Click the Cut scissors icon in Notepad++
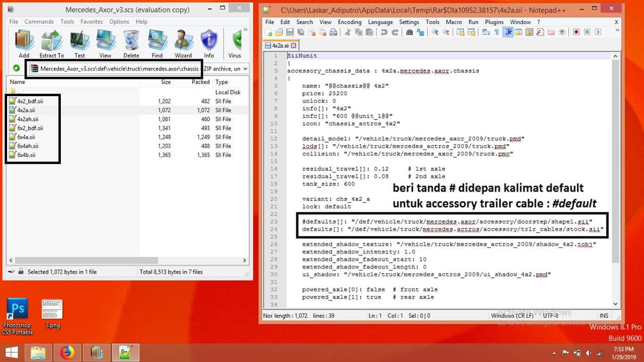 pos(348,32)
